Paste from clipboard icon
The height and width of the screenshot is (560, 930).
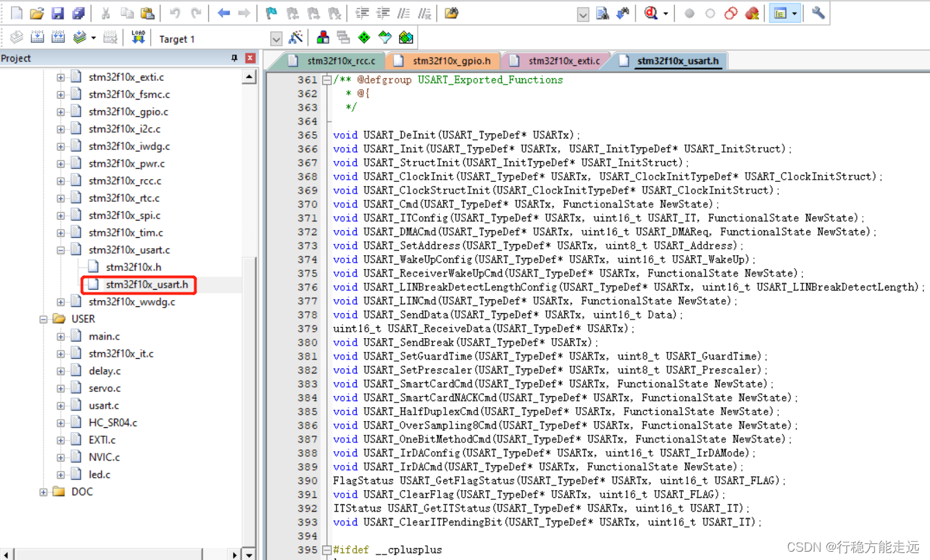point(147,13)
